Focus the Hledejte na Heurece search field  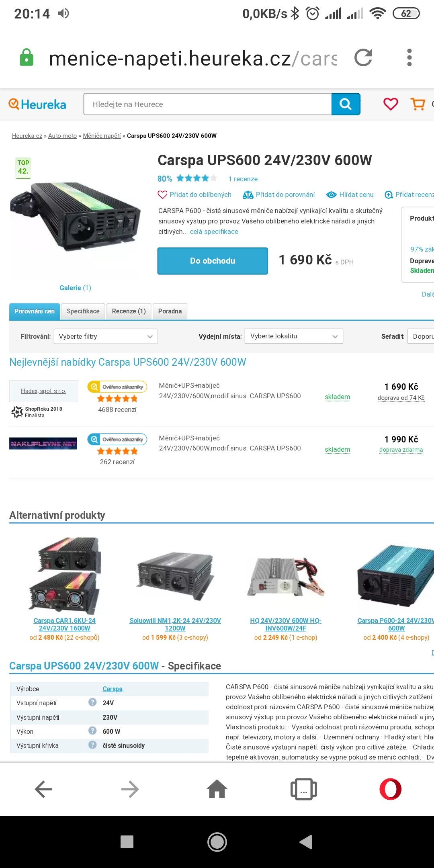(x=208, y=104)
